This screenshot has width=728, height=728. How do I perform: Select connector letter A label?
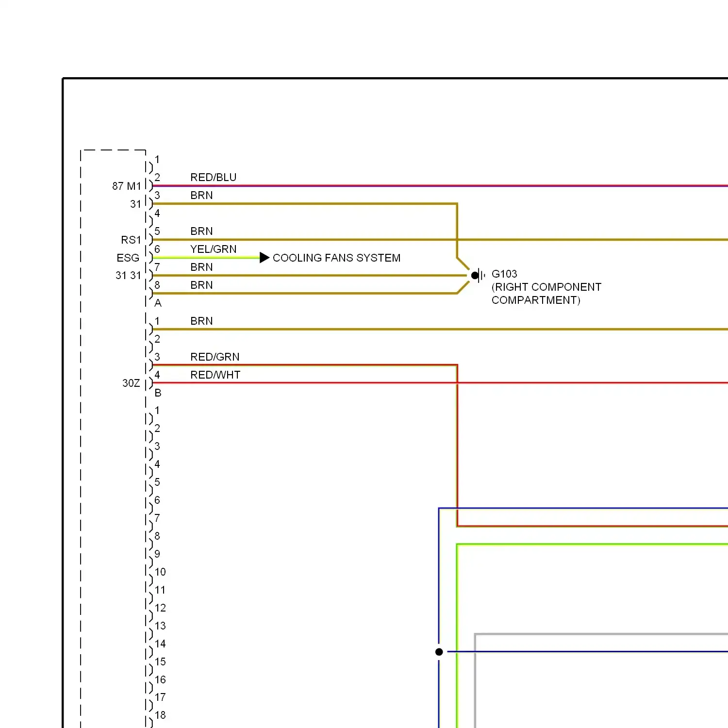pos(158,303)
